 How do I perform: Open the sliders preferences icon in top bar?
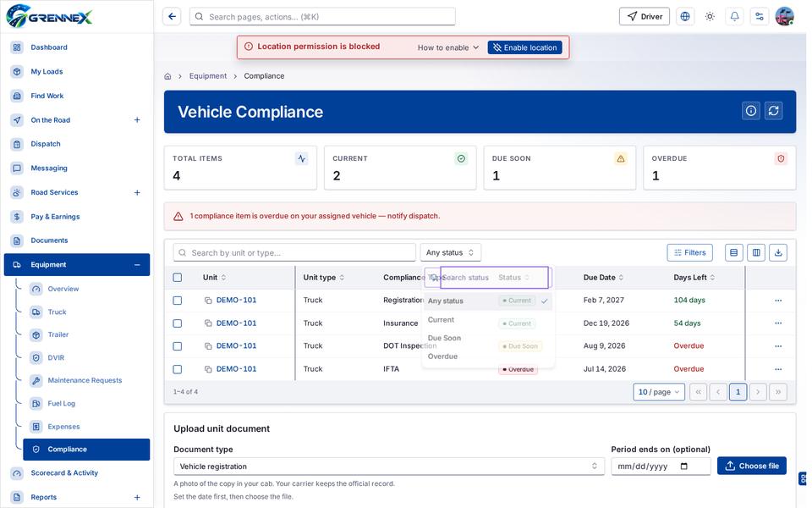pos(760,17)
